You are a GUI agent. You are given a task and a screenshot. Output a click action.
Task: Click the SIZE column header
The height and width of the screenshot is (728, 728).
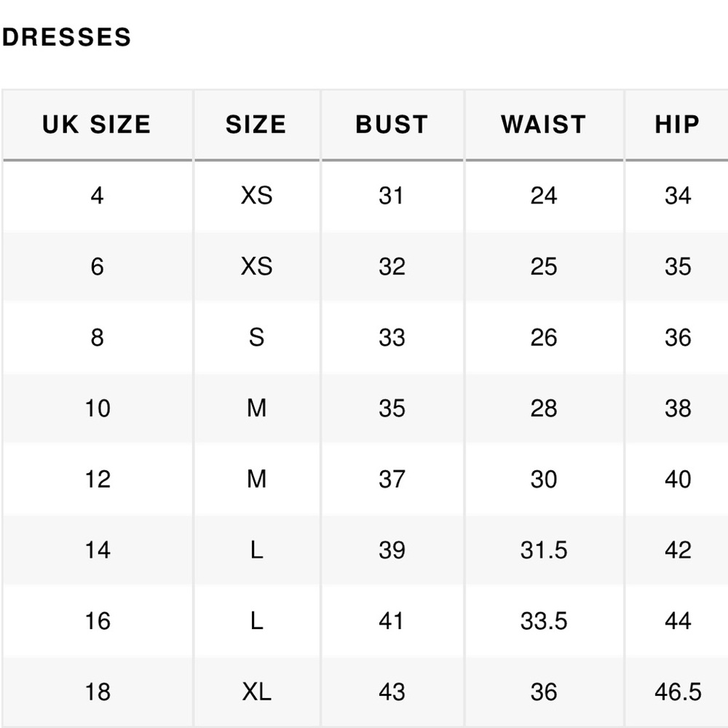point(256,124)
